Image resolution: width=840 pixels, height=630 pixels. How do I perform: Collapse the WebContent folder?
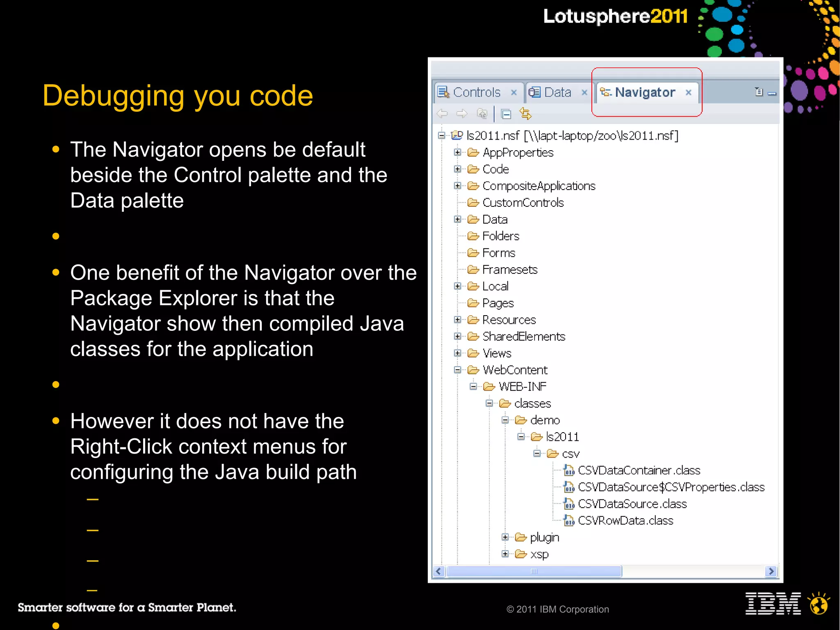coord(457,370)
